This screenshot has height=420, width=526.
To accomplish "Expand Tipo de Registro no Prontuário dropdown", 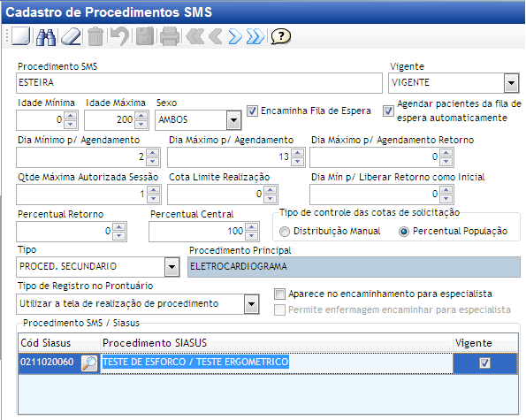I will (x=252, y=304).
